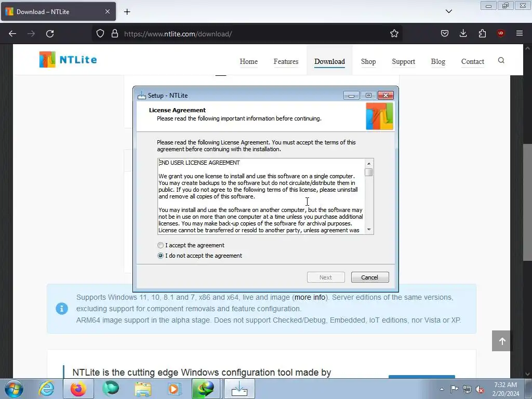This screenshot has width=532, height=399.
Task: Select the 'Download – NTLite' tab
Action: [x=58, y=11]
